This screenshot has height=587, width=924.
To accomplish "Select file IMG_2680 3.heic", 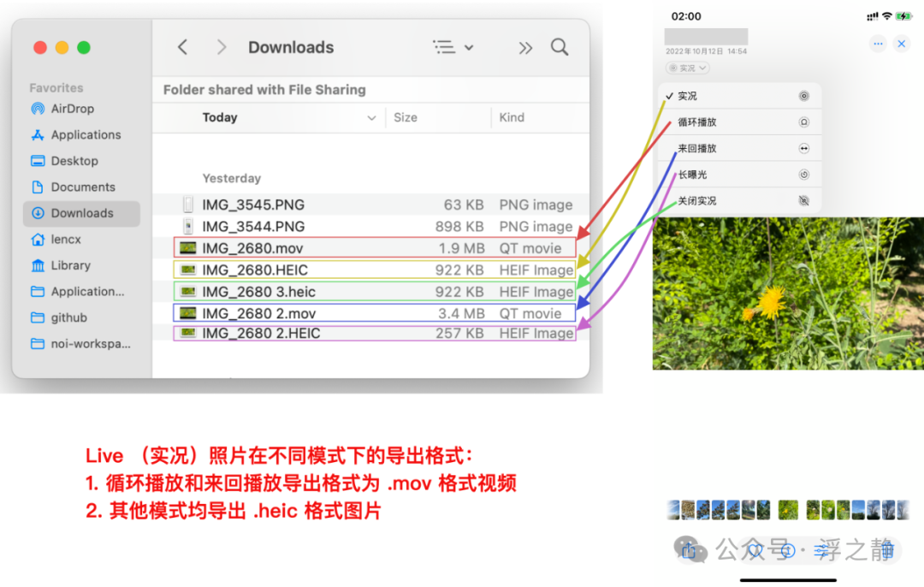I will coord(376,292).
